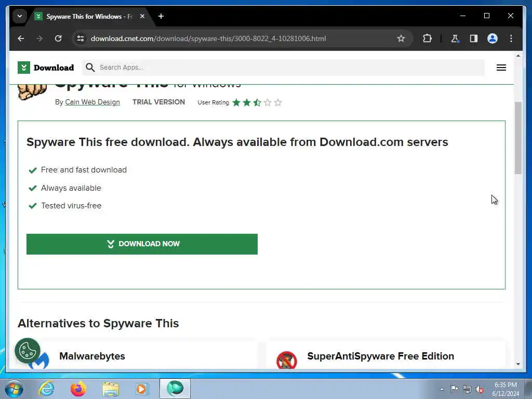
Task: Click the active browser taskbar button
Action: coord(175,389)
